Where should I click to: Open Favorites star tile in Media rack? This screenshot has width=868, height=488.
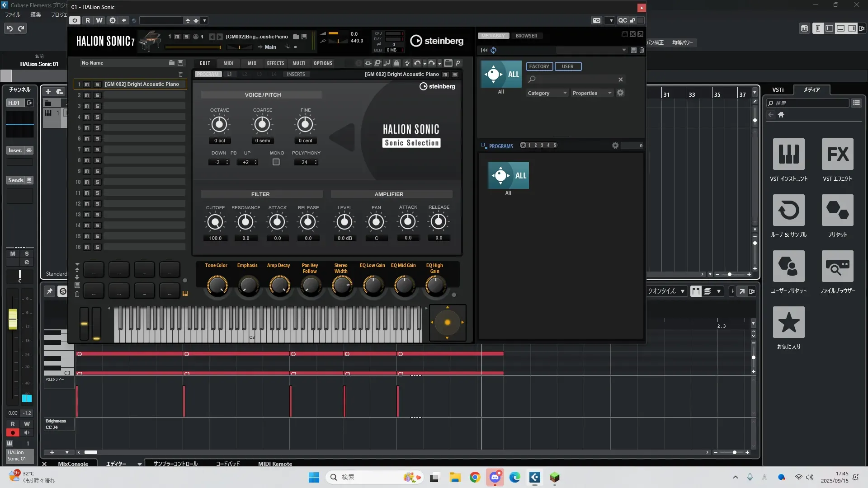tap(788, 322)
